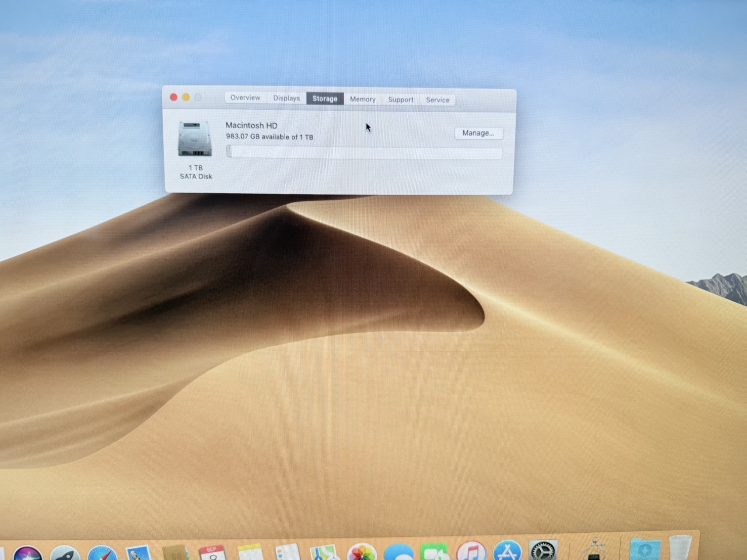The image size is (747, 560).
Task: Select the Macintosh HD disk icon
Action: tap(195, 140)
